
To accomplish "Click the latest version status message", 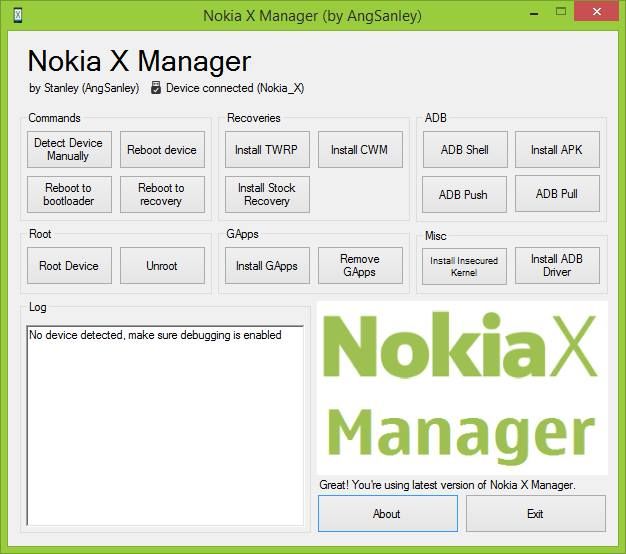I will pyautogui.click(x=447, y=485).
